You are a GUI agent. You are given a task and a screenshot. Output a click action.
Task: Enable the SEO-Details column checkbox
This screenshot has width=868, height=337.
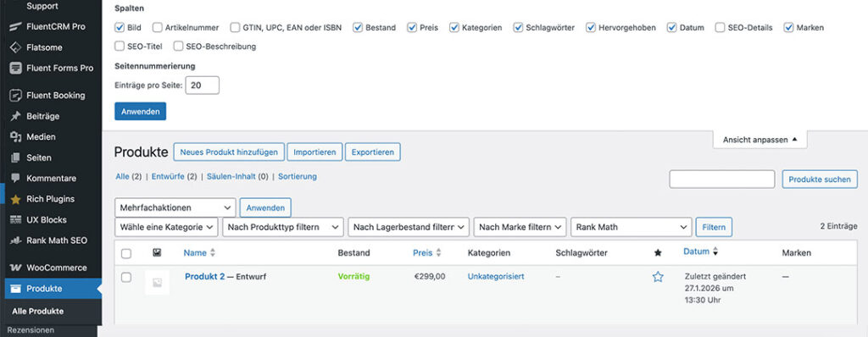[x=720, y=27]
